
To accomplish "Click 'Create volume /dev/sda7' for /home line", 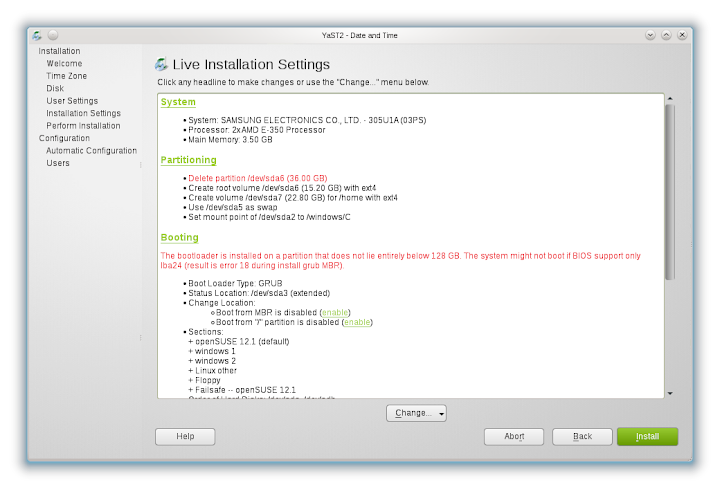I will tap(293, 197).
